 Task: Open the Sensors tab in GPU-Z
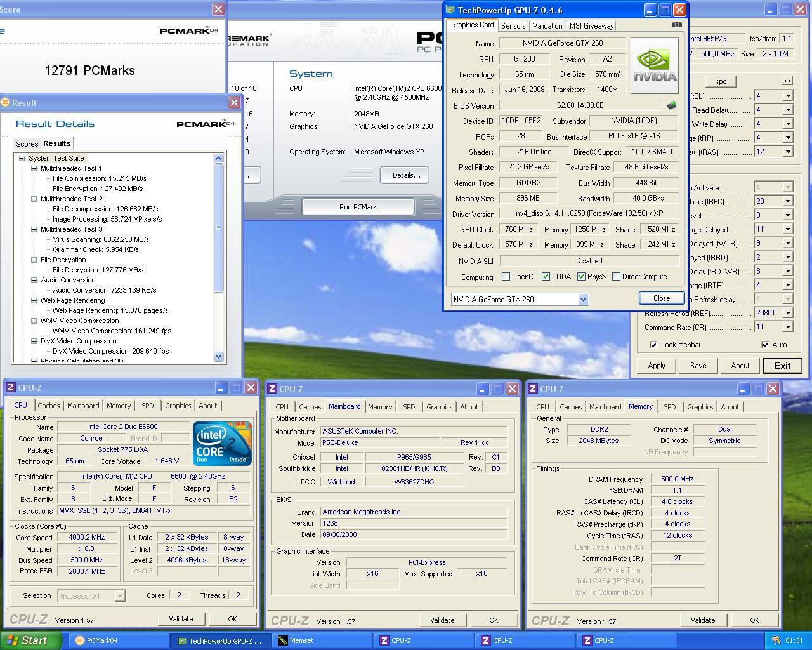click(x=513, y=26)
